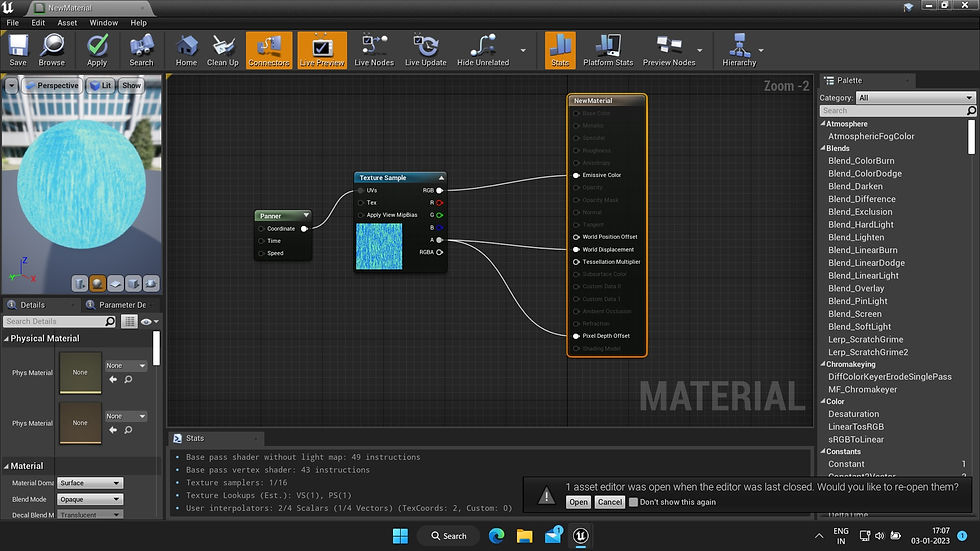Image resolution: width=980 pixels, height=551 pixels.
Task: Select cylinder preview shape icon
Action: tap(79, 284)
